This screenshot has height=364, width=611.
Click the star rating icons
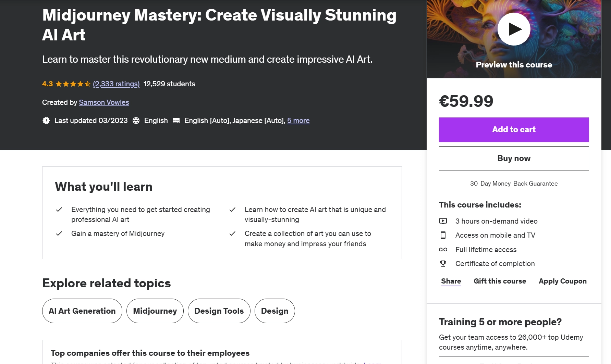[x=73, y=84]
